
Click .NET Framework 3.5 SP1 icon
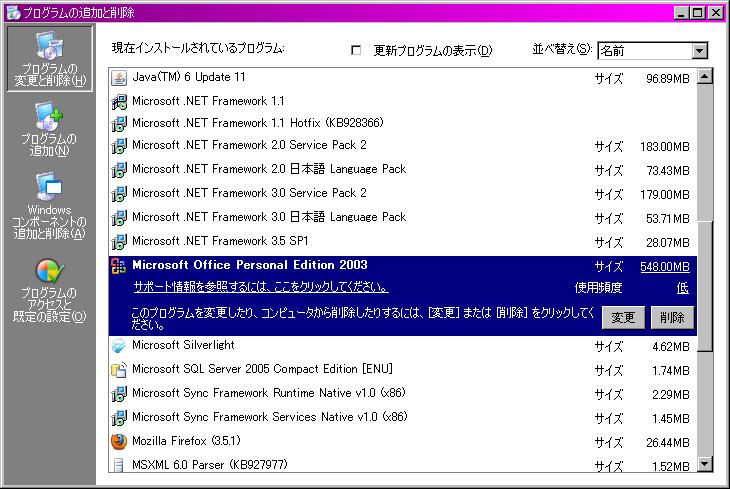click(x=119, y=242)
